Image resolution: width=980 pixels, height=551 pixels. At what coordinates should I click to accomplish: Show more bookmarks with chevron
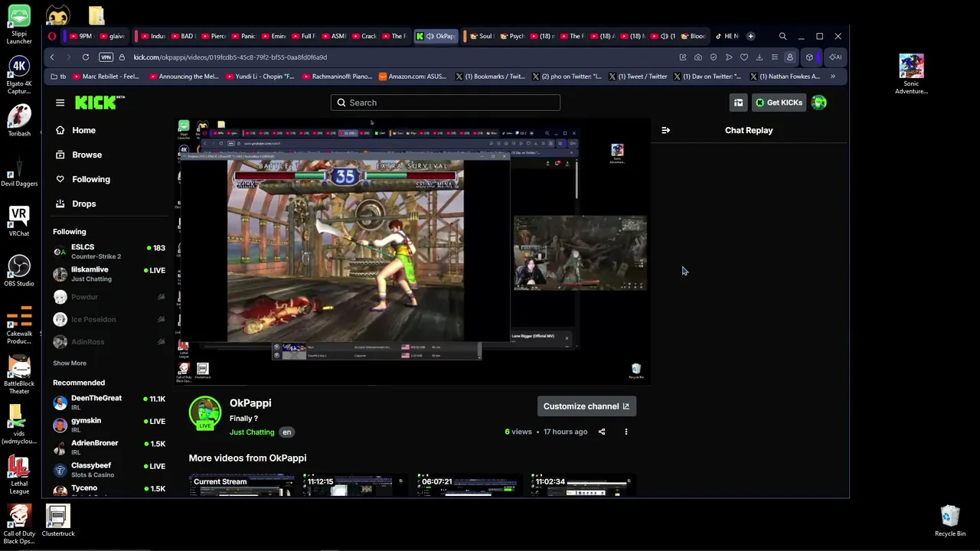pyautogui.click(x=833, y=77)
